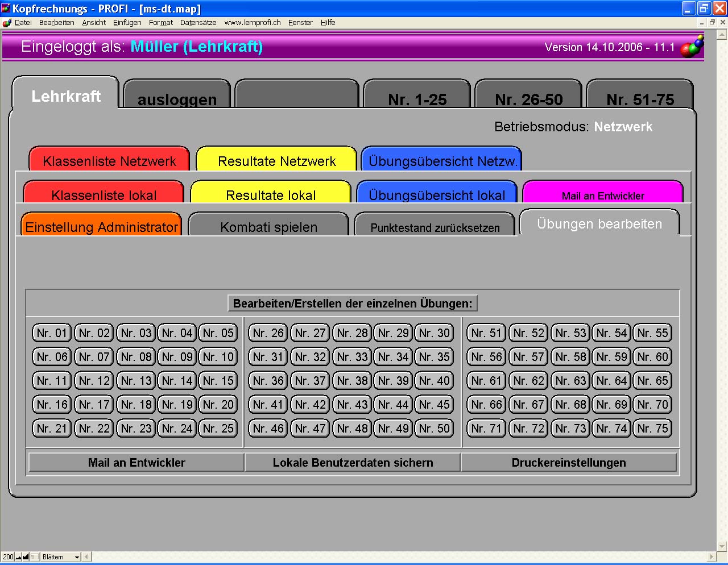This screenshot has width=728, height=565.
Task: Open the Einfügen menu
Action: pyautogui.click(x=127, y=23)
